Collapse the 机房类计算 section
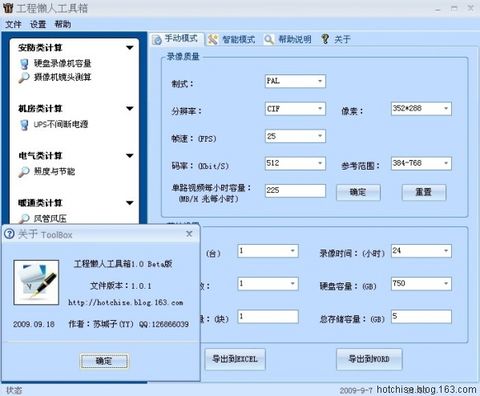This screenshot has width=480, height=396. pos(130,108)
